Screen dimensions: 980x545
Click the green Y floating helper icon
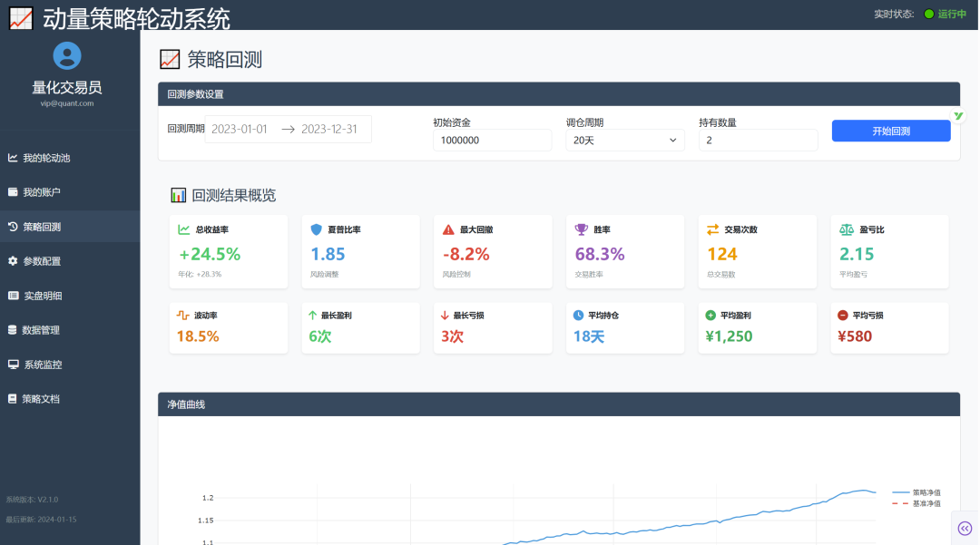[959, 116]
